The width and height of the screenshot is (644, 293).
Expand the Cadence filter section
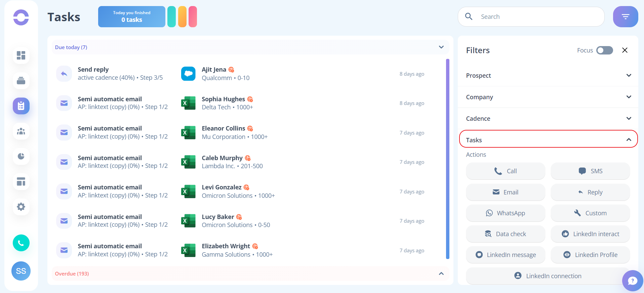(x=548, y=118)
